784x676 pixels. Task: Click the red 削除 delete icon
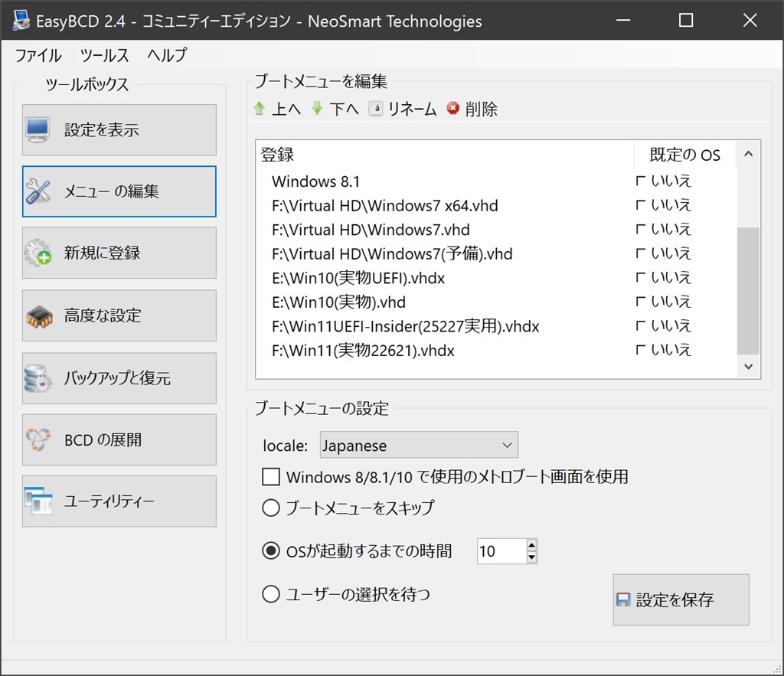coord(453,109)
